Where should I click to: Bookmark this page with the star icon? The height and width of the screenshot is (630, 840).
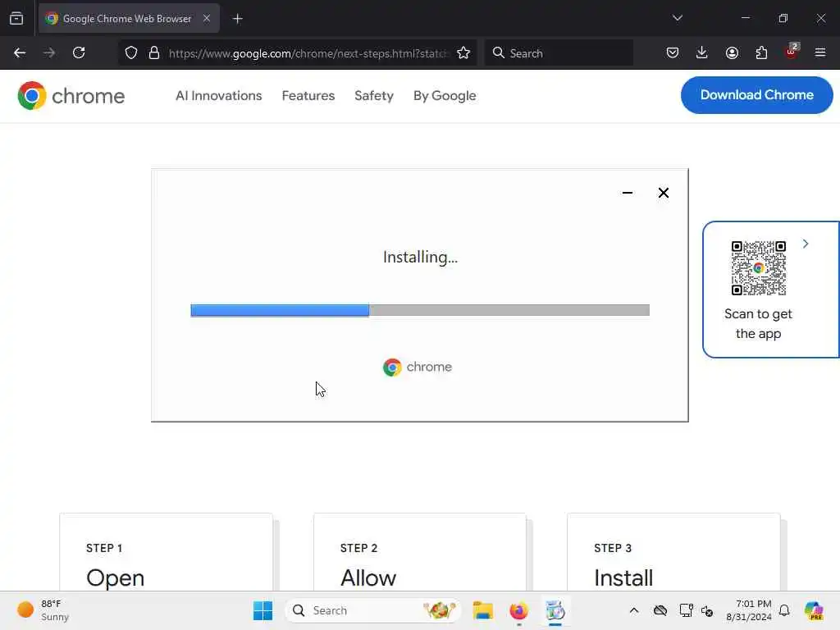(x=463, y=52)
